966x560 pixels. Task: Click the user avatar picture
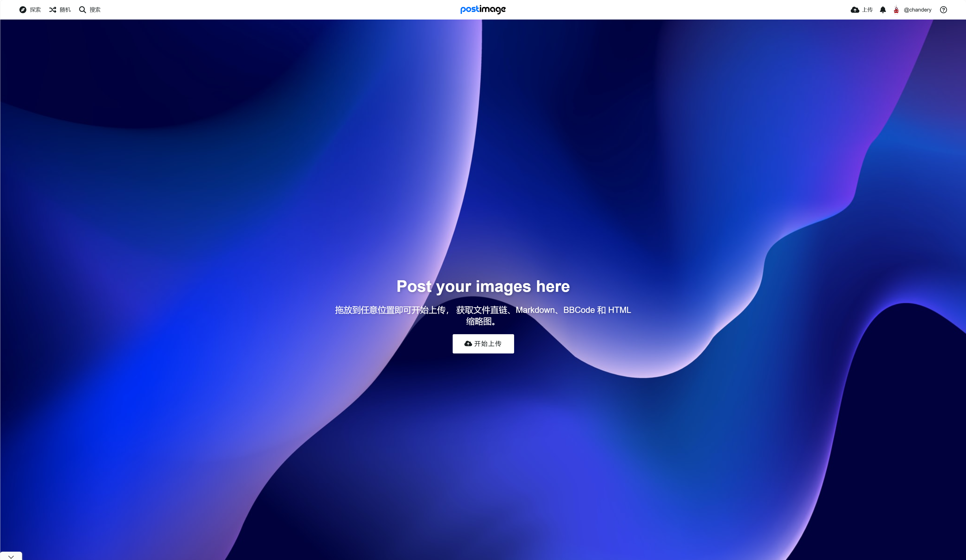[896, 10]
